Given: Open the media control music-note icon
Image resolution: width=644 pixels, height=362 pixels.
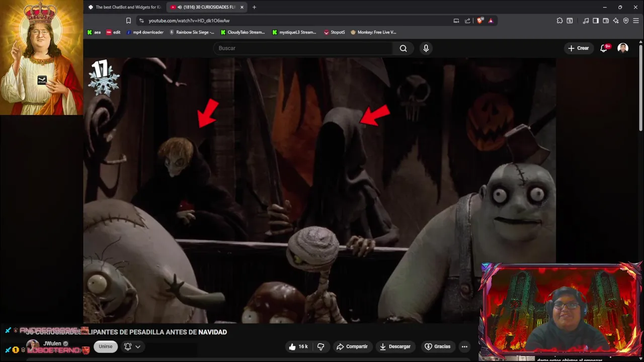Looking at the screenshot, I should [x=586, y=21].
